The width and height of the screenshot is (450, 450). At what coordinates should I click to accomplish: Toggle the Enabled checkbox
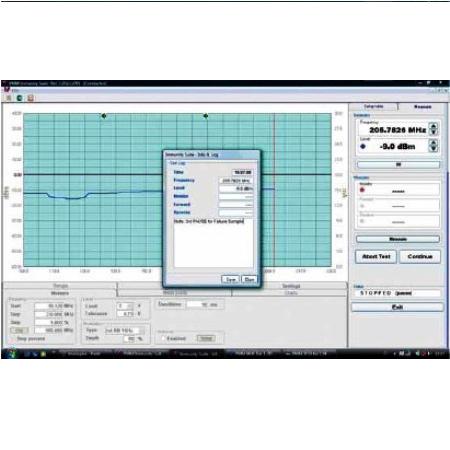tap(163, 338)
